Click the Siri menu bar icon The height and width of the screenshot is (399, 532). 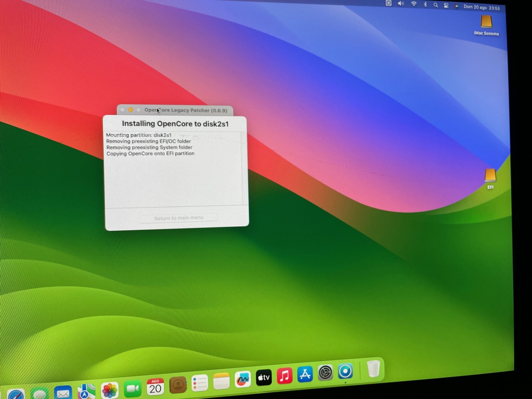456,6
